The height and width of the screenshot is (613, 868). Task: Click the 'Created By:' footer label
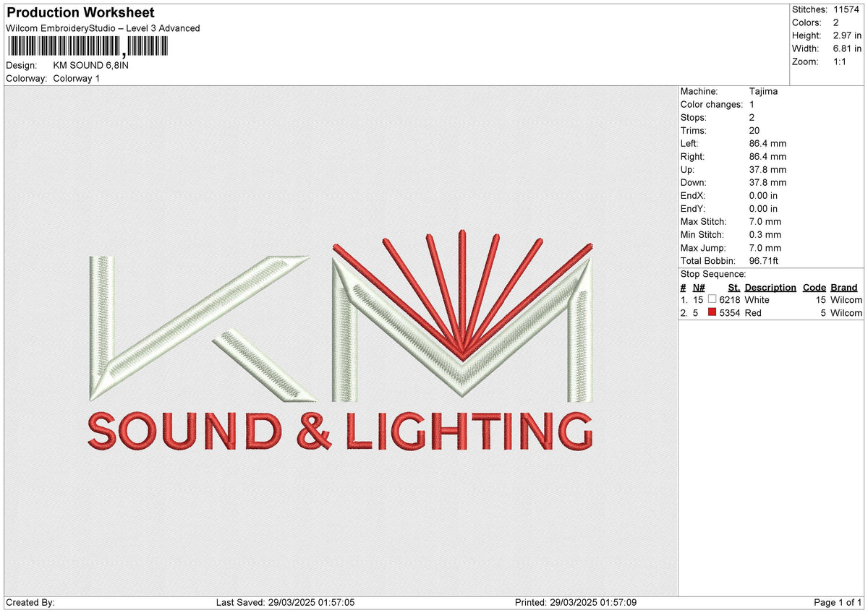(30, 603)
